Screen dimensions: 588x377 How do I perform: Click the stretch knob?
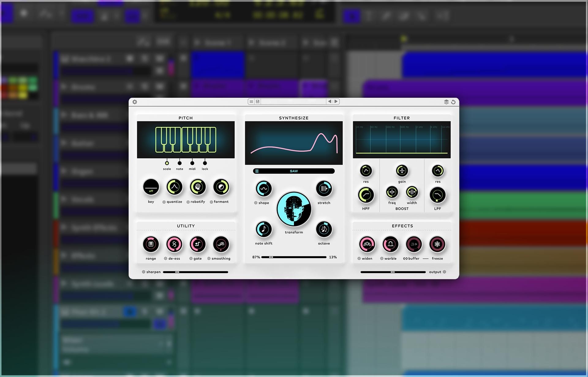point(324,189)
